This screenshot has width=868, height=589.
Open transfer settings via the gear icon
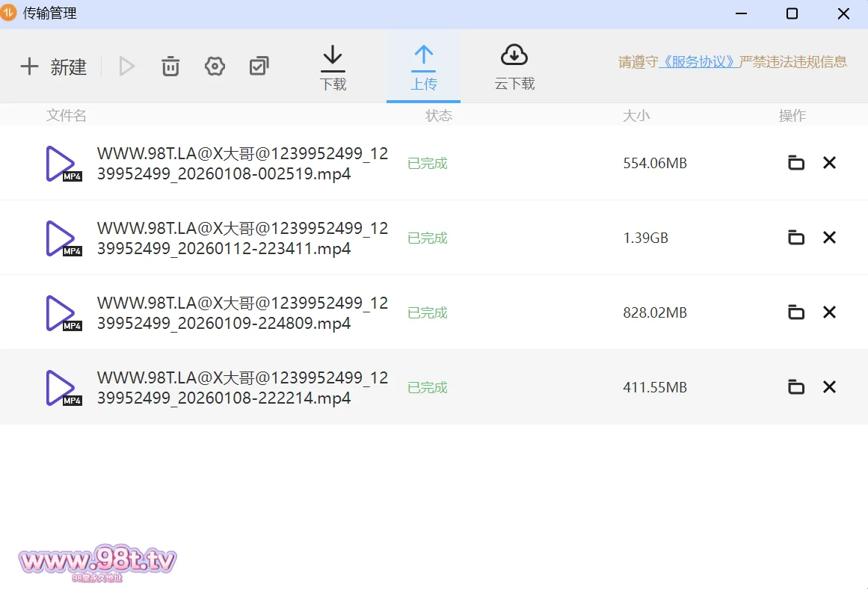coord(215,67)
